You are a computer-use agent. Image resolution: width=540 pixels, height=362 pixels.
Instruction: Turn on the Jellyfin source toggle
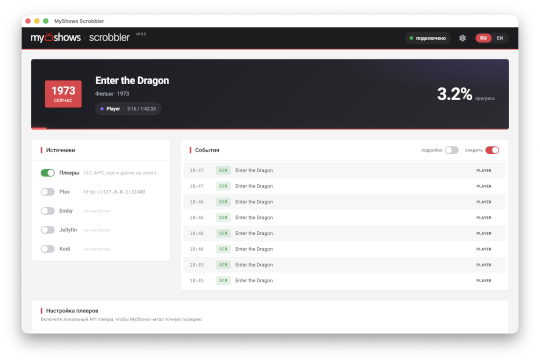coord(48,230)
